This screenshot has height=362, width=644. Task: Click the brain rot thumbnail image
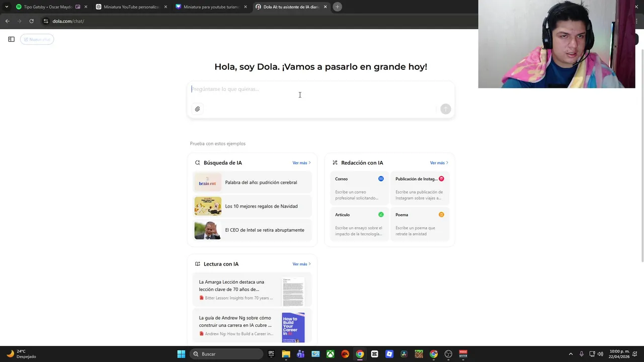[x=208, y=183]
